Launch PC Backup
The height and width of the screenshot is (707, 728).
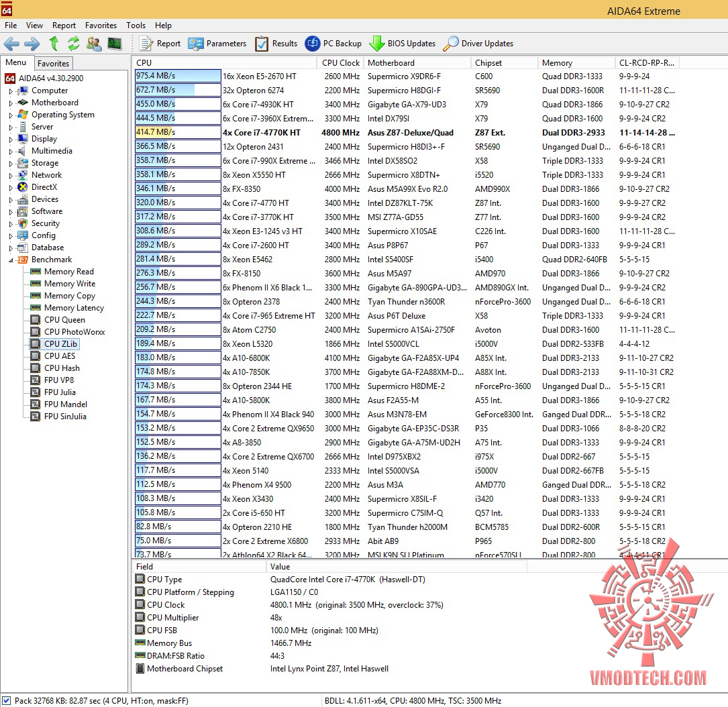(333, 44)
